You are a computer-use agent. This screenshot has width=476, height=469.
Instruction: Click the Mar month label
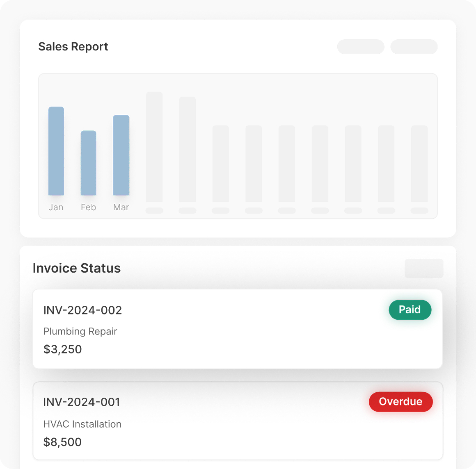tap(121, 207)
